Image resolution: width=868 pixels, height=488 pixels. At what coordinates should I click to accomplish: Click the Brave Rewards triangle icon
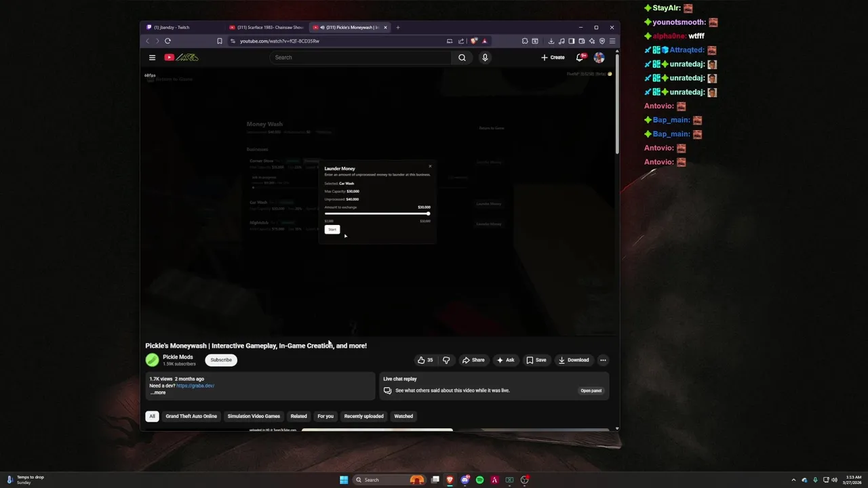click(x=484, y=41)
